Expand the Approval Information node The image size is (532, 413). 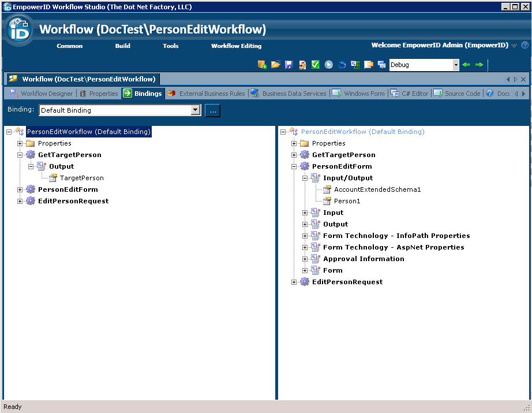[305, 259]
